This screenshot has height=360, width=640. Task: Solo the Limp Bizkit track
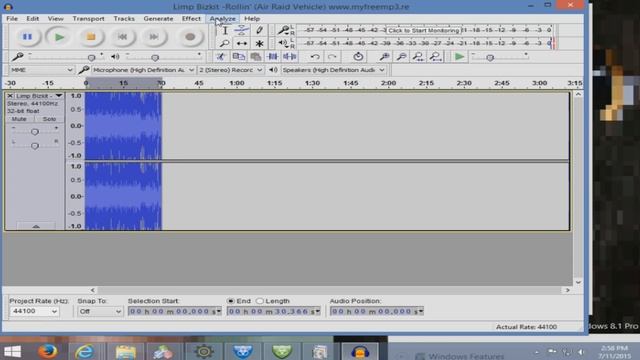49,119
